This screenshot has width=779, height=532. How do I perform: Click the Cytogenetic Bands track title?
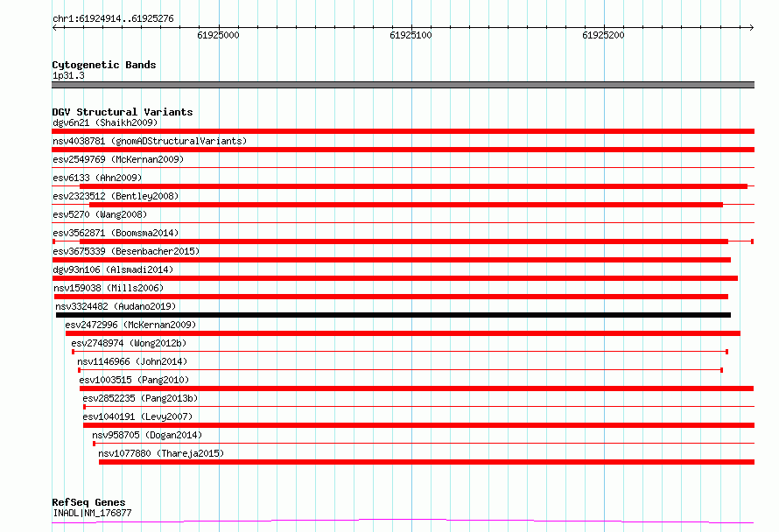point(104,65)
